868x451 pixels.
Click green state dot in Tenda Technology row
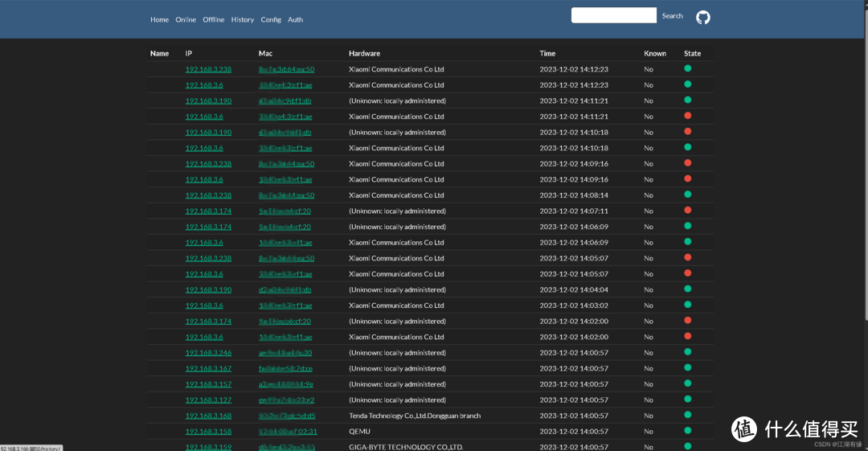tap(687, 415)
